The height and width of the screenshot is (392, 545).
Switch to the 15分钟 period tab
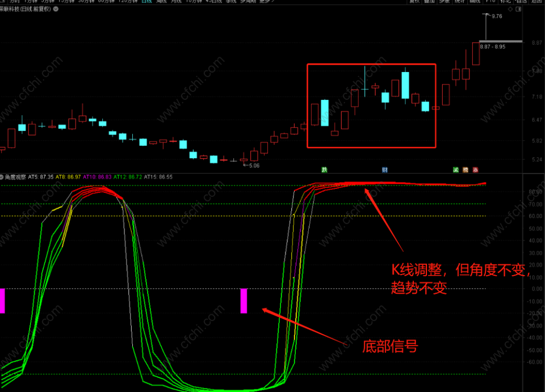coord(66,1)
